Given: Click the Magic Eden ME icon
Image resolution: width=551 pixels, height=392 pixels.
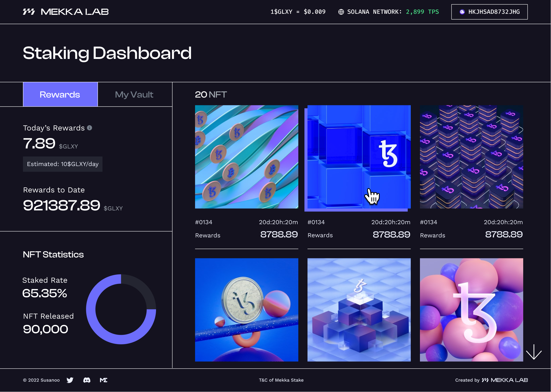Looking at the screenshot, I should [104, 380].
